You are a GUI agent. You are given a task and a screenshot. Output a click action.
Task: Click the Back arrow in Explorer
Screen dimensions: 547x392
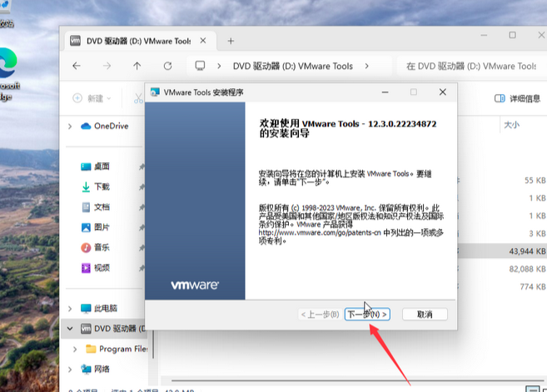77,66
